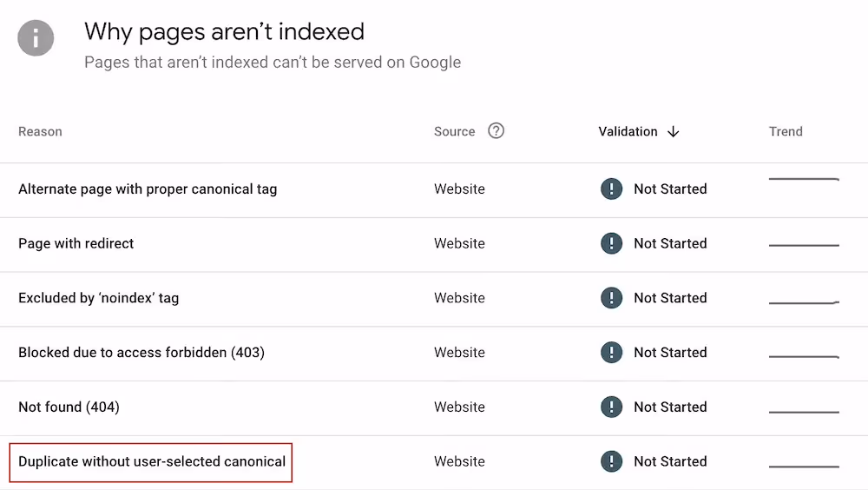Viewport: 868px width, 490px height.
Task: Click the gray info icon beside the heading
Action: coord(36,38)
